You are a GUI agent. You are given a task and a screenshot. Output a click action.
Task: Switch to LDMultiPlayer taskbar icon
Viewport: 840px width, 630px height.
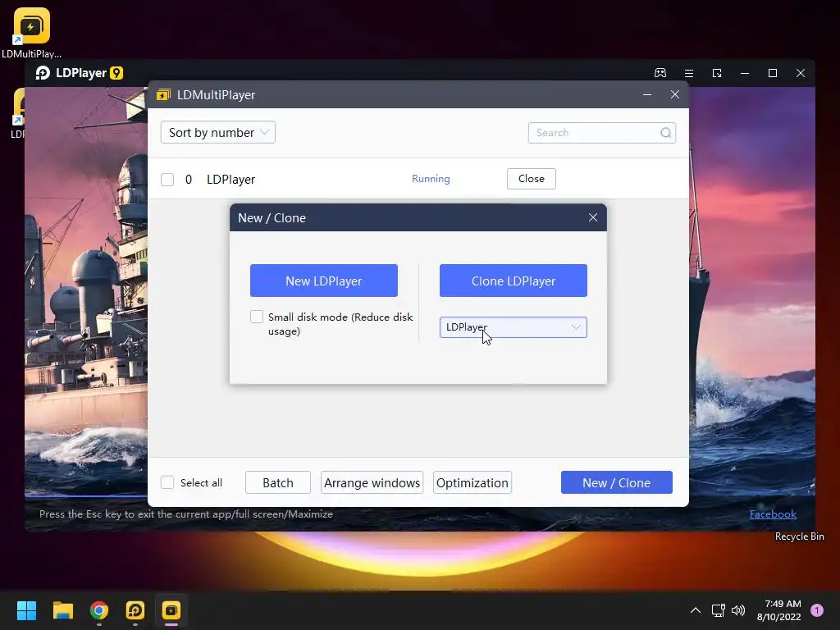171,610
